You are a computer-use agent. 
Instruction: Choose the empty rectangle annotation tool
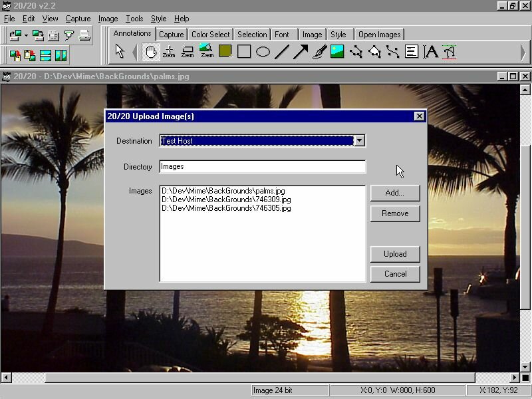pyautogui.click(x=244, y=51)
